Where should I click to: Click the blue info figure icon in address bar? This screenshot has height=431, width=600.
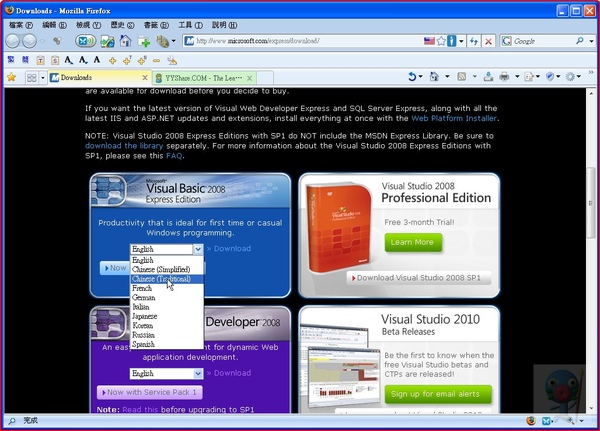[x=452, y=41]
